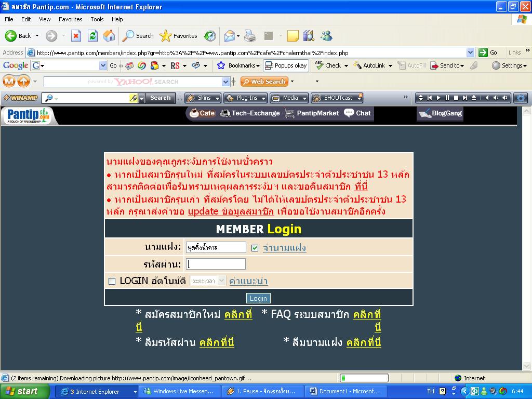Viewport: 532px width, 399px height.
Task: Click the Forward navigation arrow icon
Action: click(x=51, y=36)
